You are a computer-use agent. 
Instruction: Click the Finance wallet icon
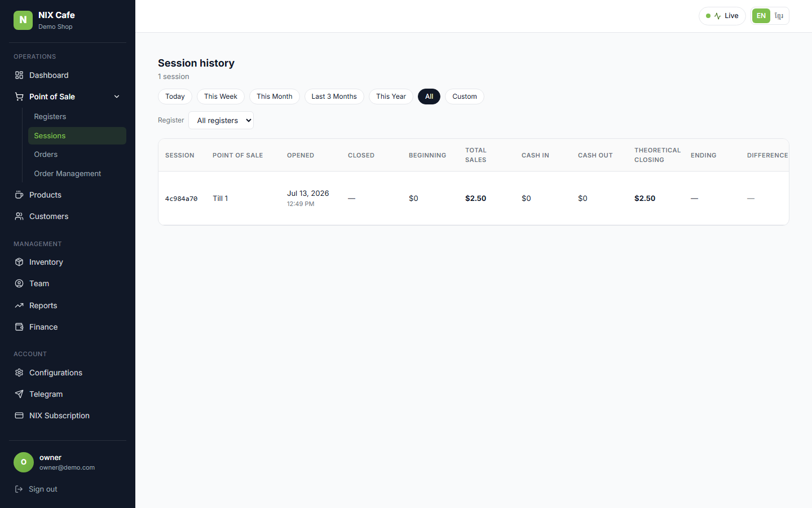click(x=19, y=327)
